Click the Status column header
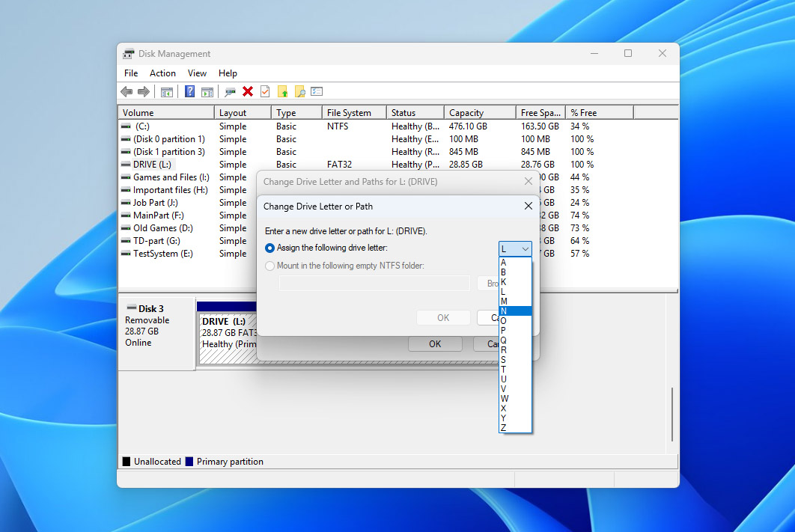Image resolution: width=795 pixels, height=532 pixels. click(415, 112)
